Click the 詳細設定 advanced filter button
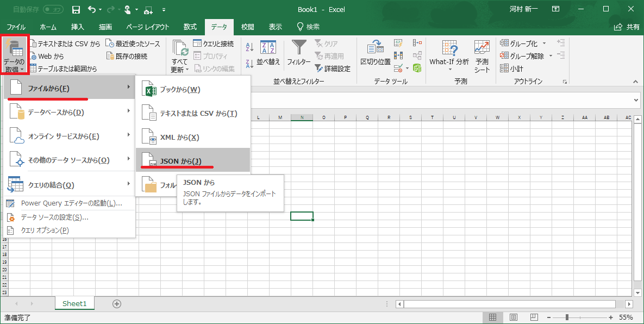 [332, 68]
